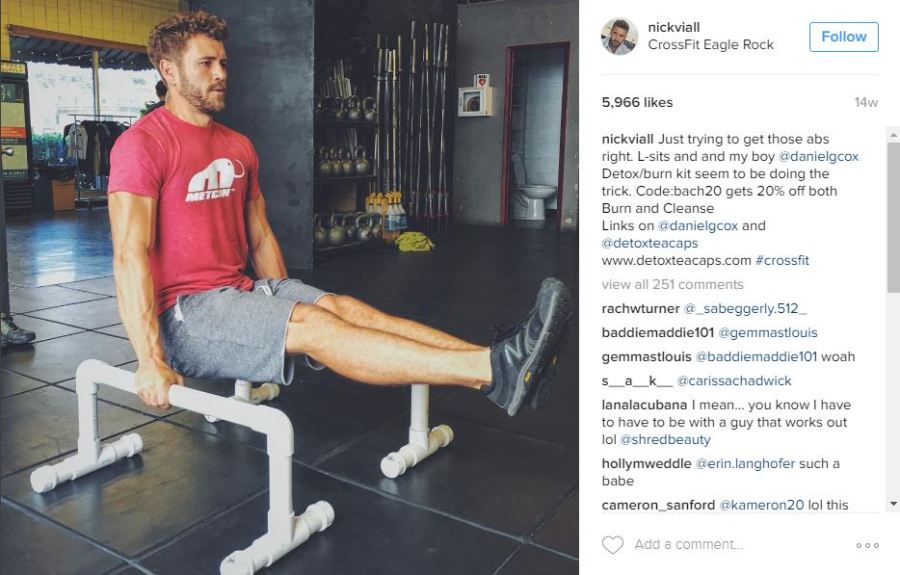
Task: Click the @carissachadwick mention
Action: (734, 381)
